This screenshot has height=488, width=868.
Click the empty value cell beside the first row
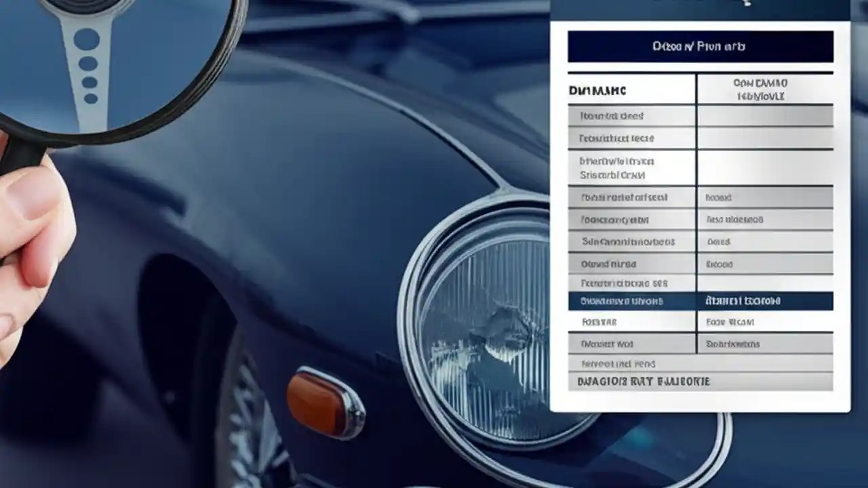tap(765, 115)
